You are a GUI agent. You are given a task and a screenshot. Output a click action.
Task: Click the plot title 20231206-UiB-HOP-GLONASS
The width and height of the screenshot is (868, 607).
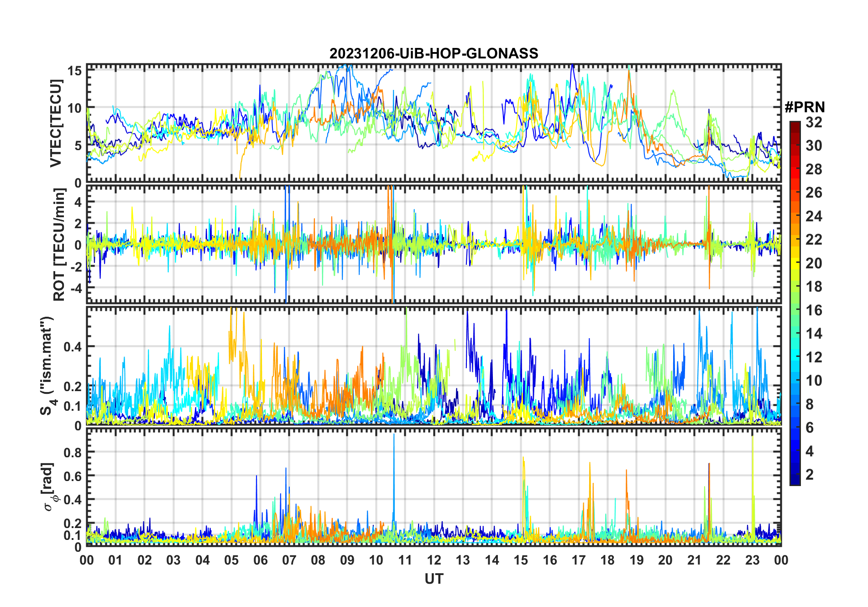pyautogui.click(x=434, y=53)
